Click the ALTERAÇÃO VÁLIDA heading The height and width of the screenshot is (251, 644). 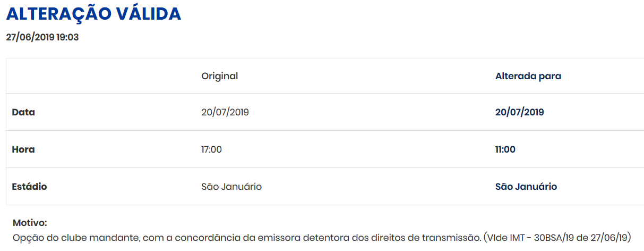click(93, 14)
